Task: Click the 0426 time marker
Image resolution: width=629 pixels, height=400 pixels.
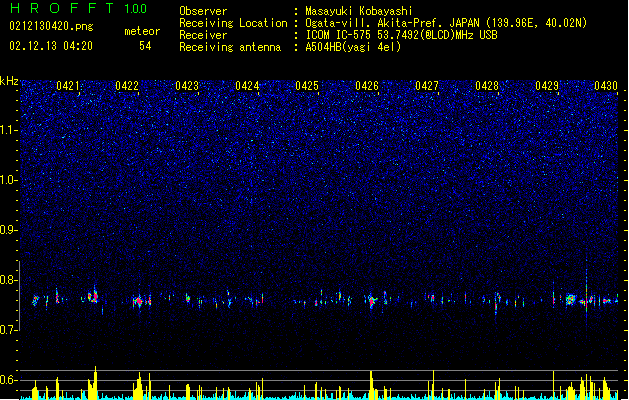Action: [367, 86]
